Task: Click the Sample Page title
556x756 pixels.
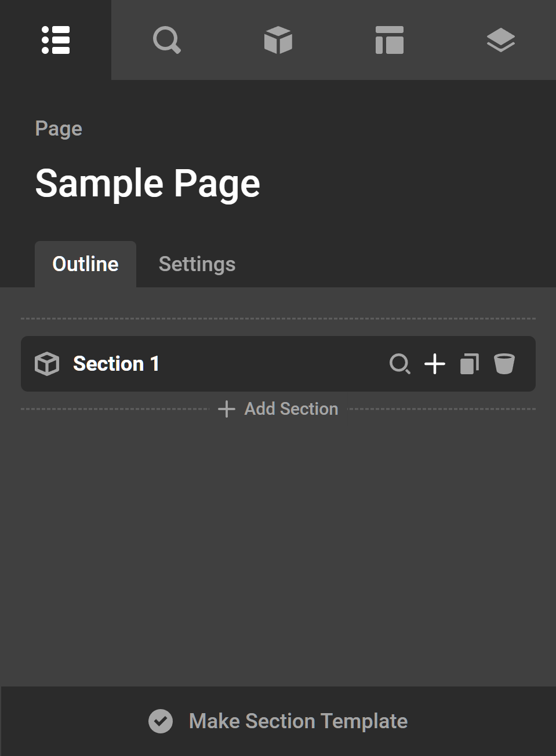Action: (148, 184)
